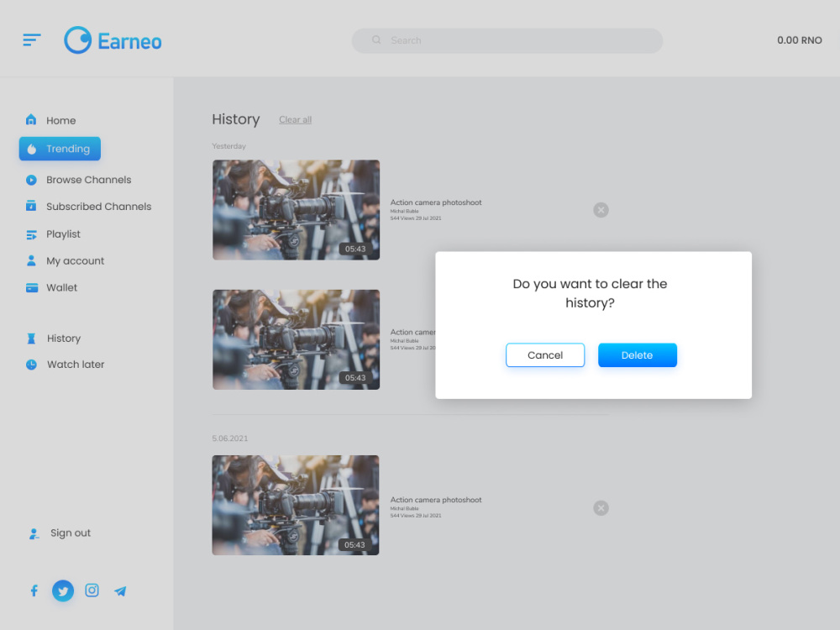This screenshot has width=840, height=630.
Task: Click the Wallet card icon
Action: (32, 287)
